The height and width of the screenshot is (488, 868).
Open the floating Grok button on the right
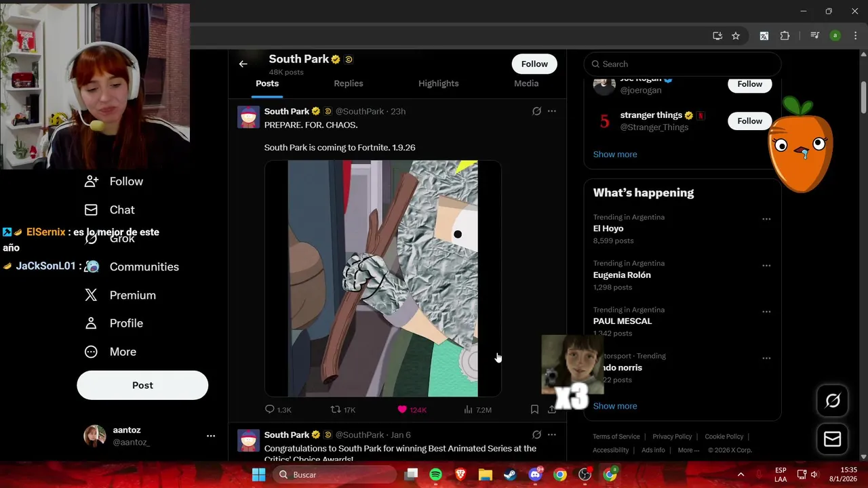point(833,401)
